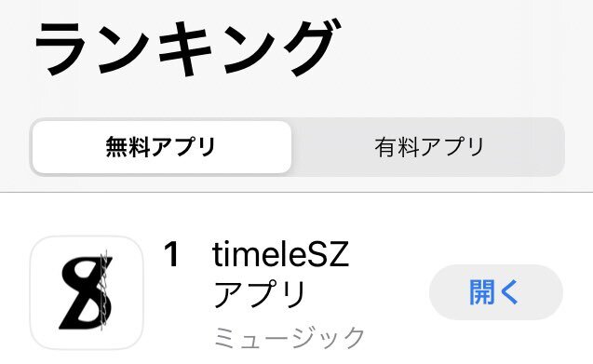Tap the gray pill-shaped open button
Viewport: 593px width, 364px height.
(496, 292)
